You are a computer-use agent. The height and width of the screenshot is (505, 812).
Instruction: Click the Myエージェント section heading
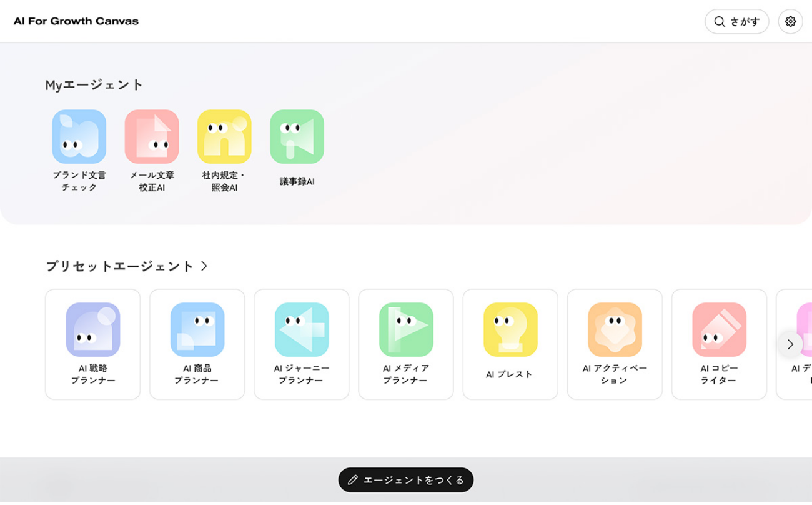92,83
